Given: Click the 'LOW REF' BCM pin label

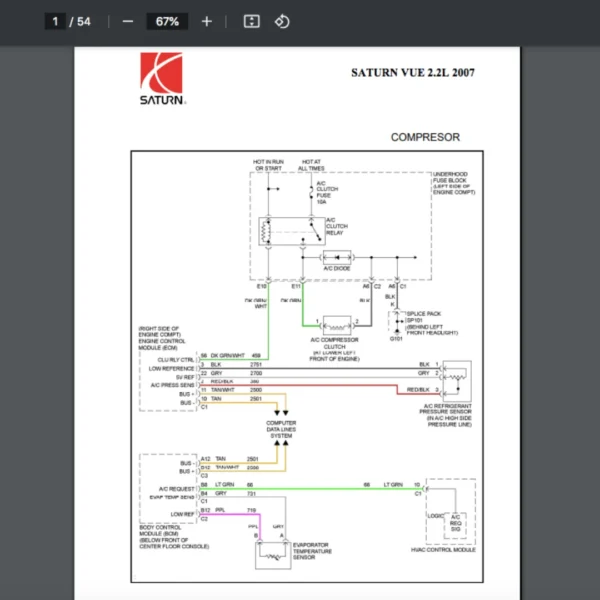Looking at the screenshot, I should [x=183, y=514].
